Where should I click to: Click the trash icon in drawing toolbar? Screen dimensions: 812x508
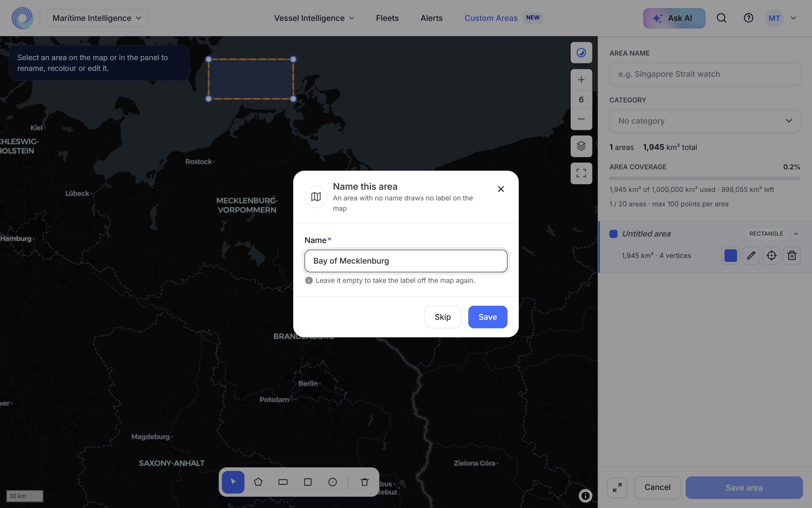click(364, 482)
